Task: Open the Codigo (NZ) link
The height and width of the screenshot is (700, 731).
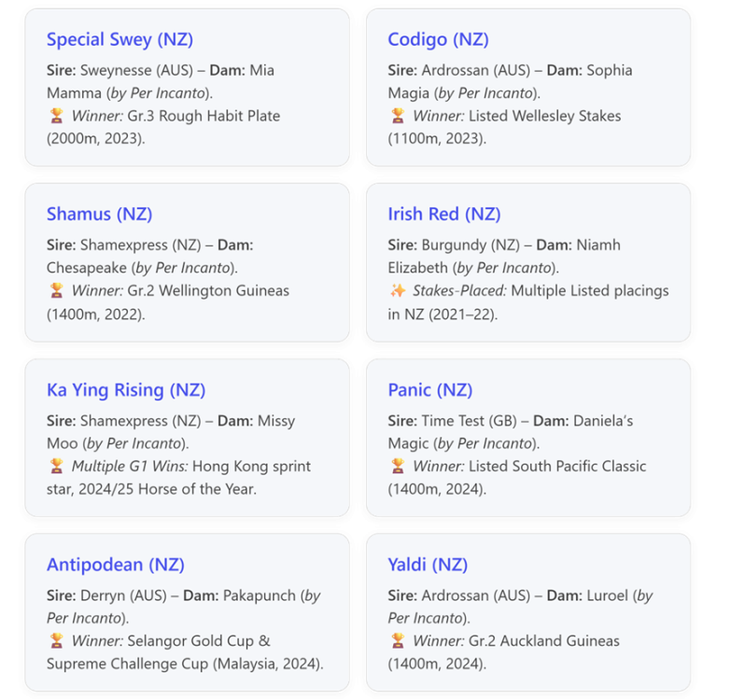Action: (x=438, y=39)
